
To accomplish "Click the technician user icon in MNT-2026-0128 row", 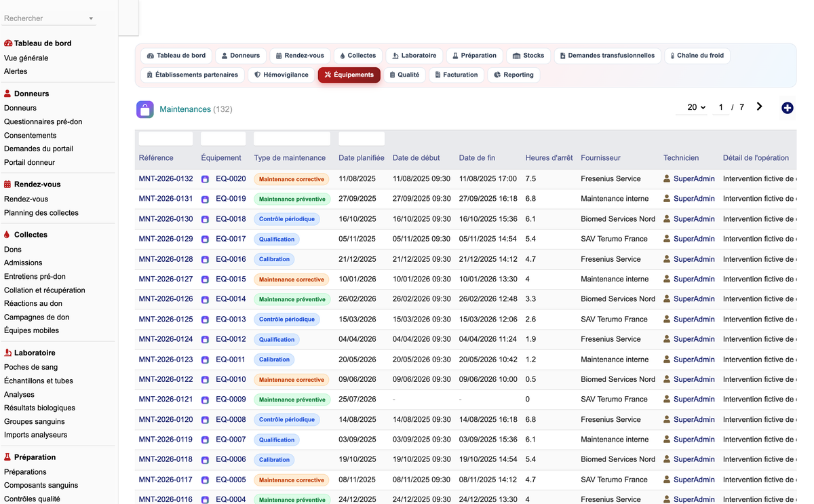I will (x=667, y=259).
